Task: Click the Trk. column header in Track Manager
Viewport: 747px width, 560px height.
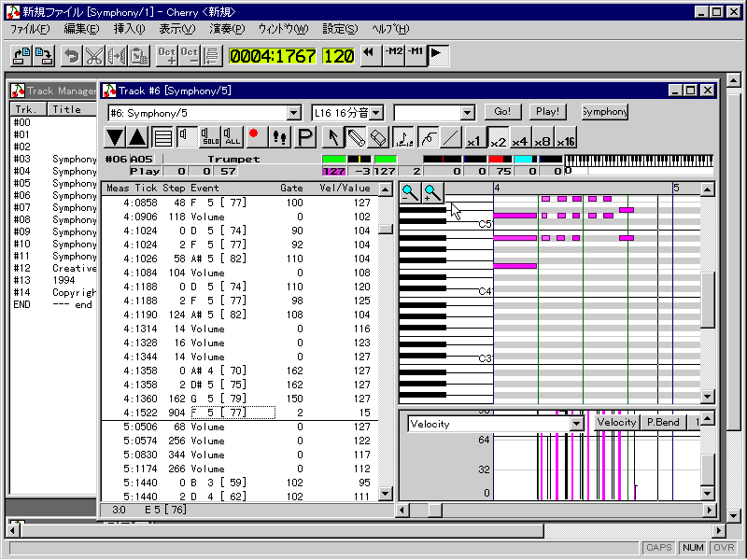Action: [29, 109]
